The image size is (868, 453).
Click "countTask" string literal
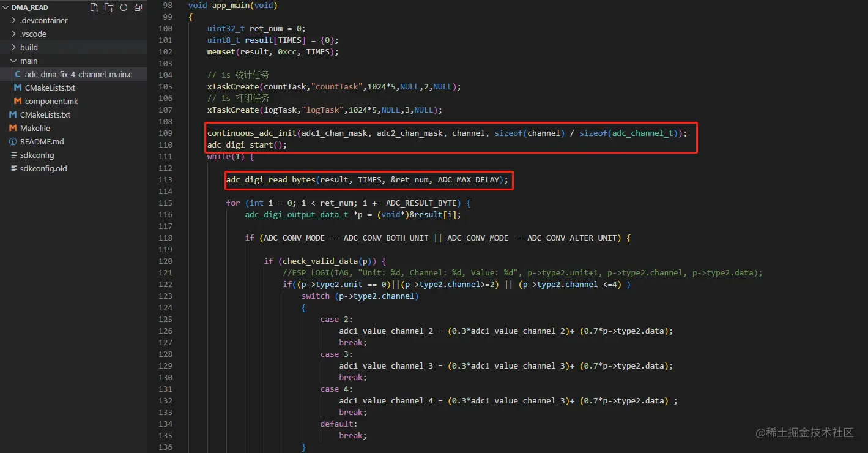tap(338, 86)
